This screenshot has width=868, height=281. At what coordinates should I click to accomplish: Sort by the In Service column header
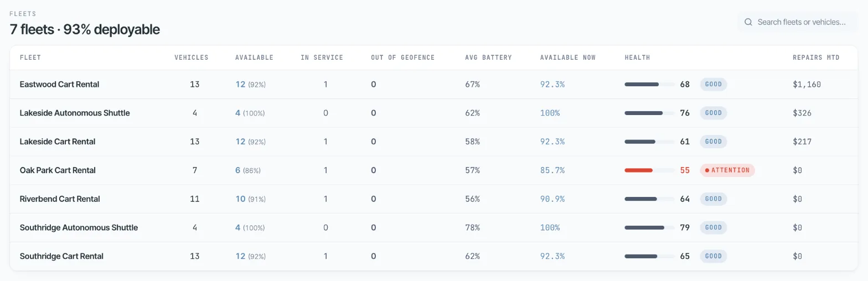(322, 58)
